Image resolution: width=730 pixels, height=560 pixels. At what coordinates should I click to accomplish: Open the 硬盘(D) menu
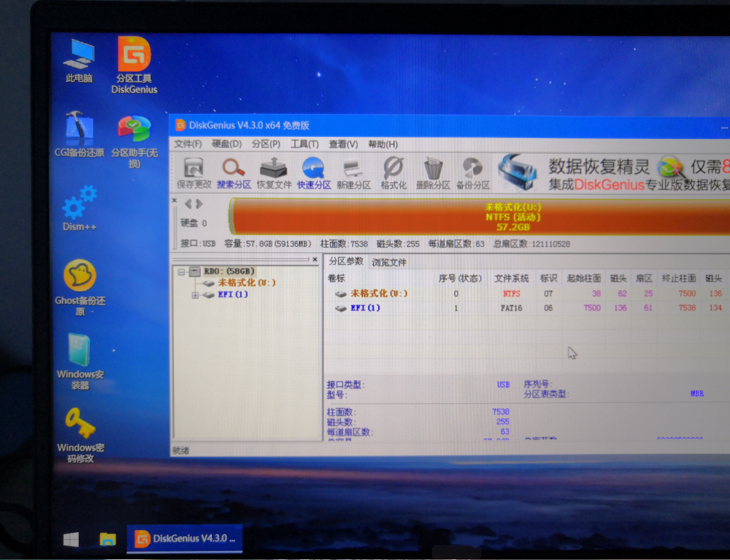(x=227, y=144)
